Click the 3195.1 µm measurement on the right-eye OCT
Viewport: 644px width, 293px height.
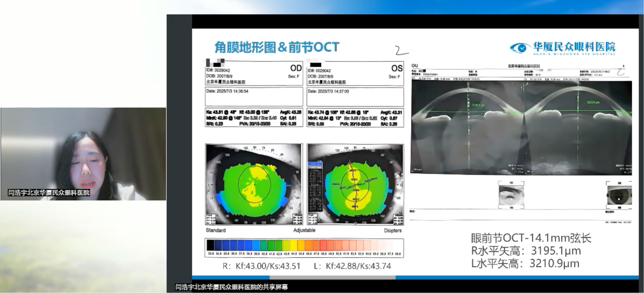(x=478, y=105)
